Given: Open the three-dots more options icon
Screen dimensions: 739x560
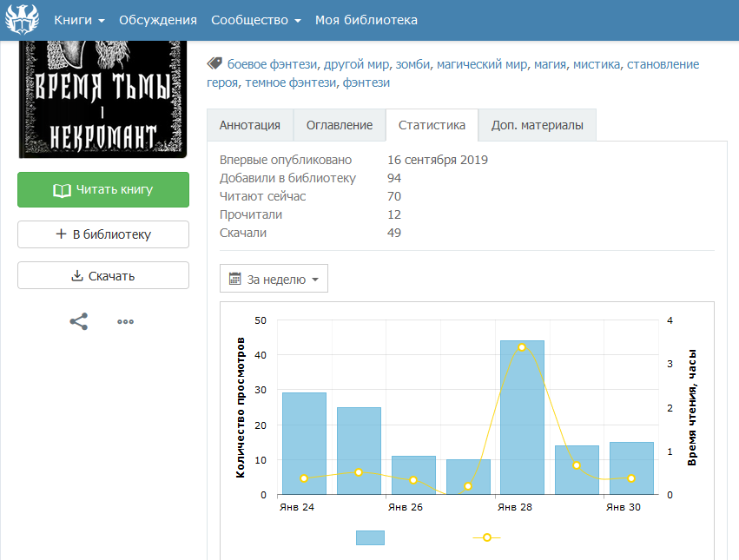Looking at the screenshot, I should [126, 321].
